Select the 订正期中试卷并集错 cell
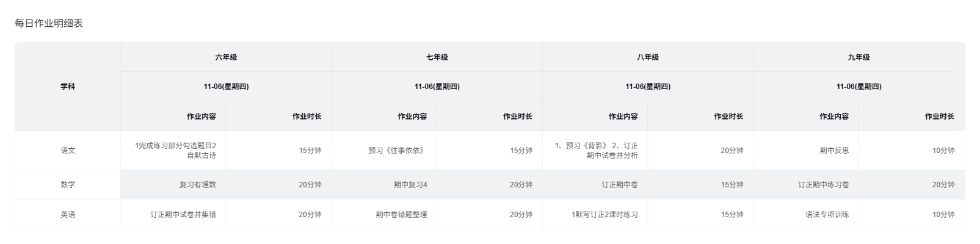The height and width of the screenshot is (244, 980). (x=183, y=215)
